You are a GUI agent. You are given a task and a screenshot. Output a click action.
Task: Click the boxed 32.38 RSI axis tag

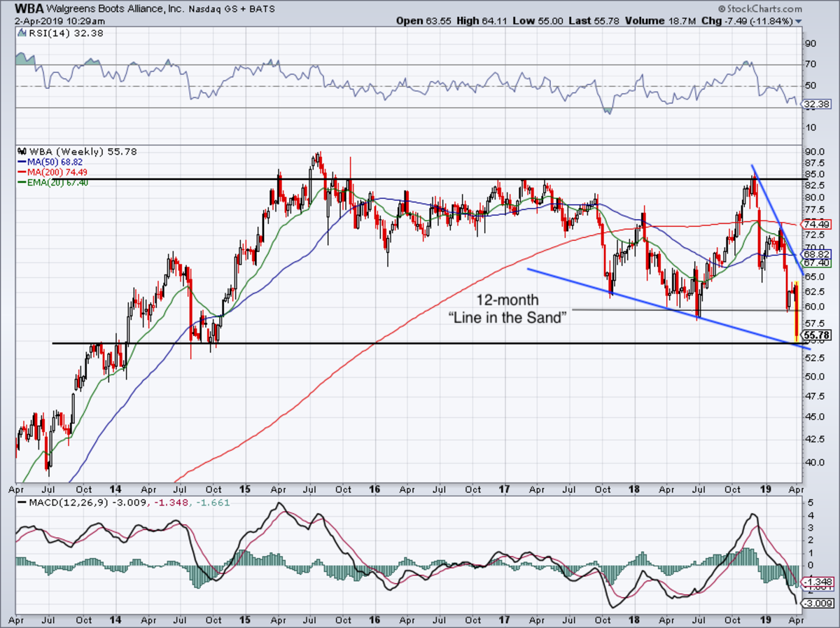point(817,103)
